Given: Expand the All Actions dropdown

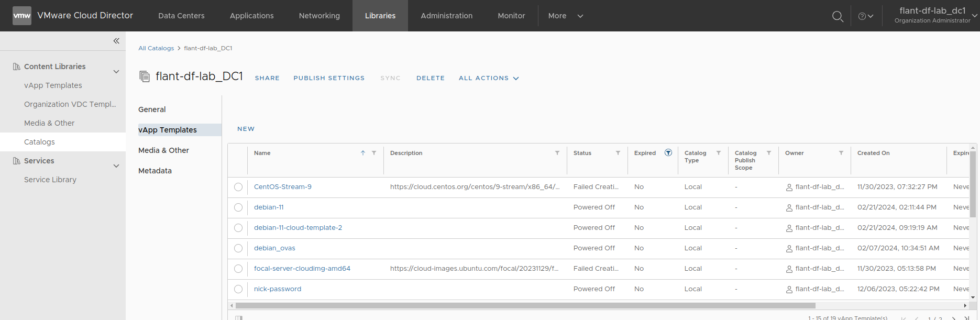Looking at the screenshot, I should pyautogui.click(x=488, y=78).
